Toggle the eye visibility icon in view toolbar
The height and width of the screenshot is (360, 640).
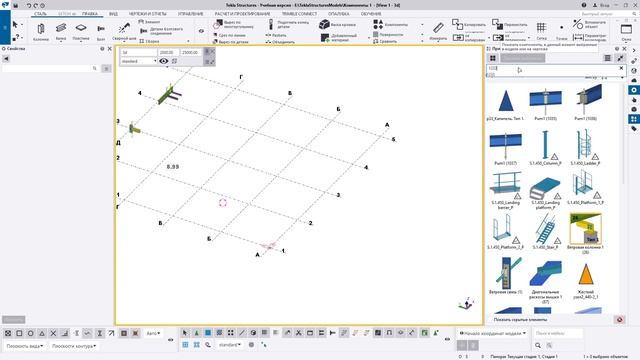[164, 61]
